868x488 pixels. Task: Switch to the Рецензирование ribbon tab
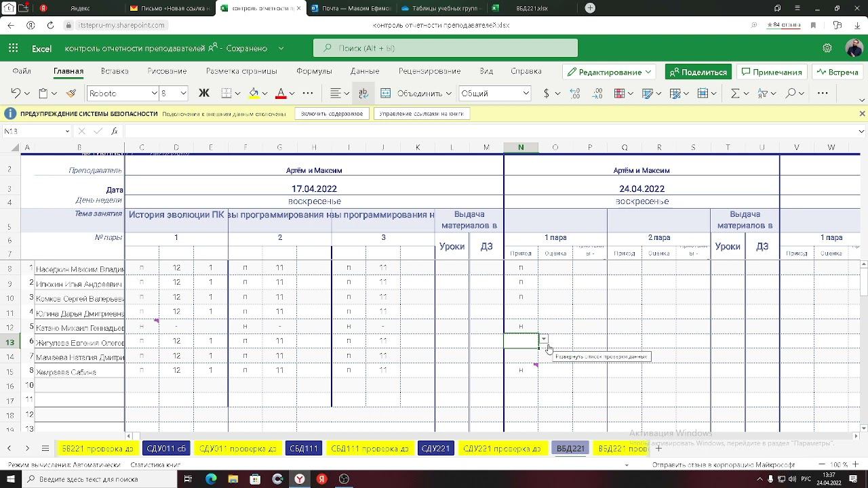click(x=430, y=71)
